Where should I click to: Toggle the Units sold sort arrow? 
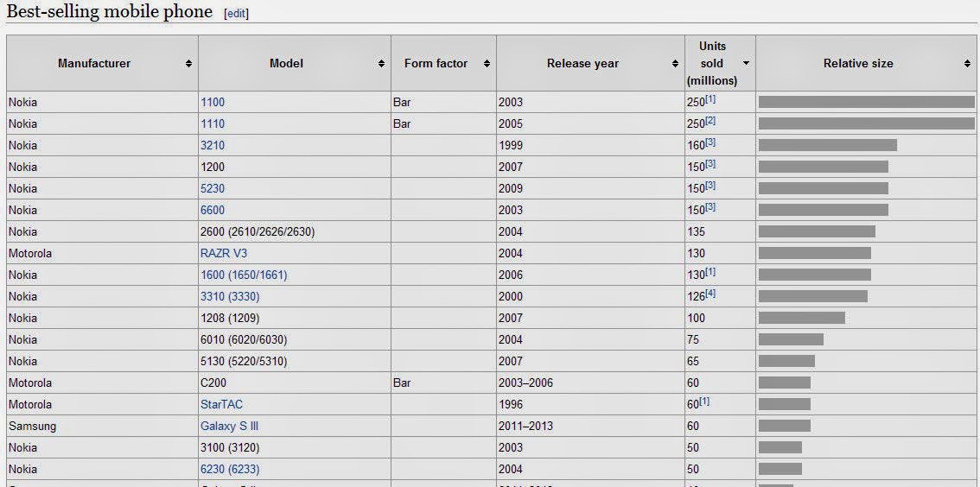(x=746, y=64)
